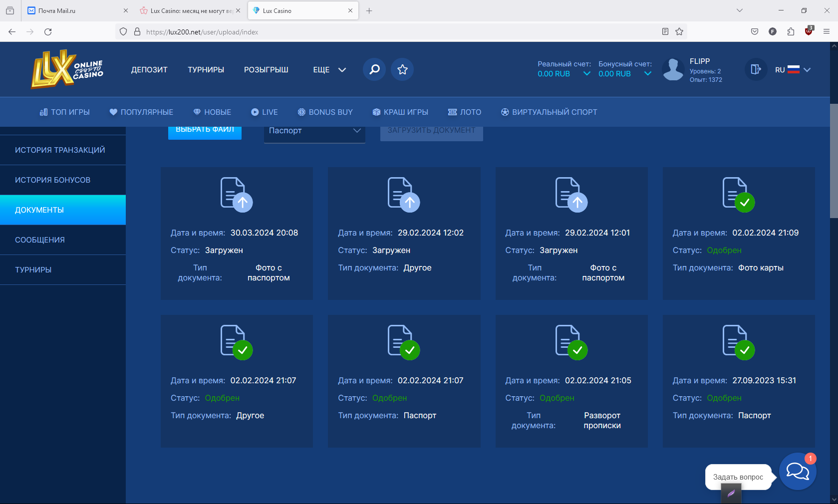Reload the page in the browser
This screenshot has width=838, height=504.
tap(48, 32)
